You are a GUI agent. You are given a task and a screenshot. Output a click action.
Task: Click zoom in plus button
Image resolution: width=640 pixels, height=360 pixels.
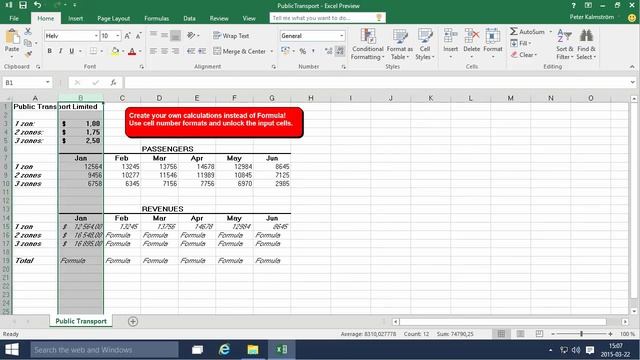tap(610, 334)
